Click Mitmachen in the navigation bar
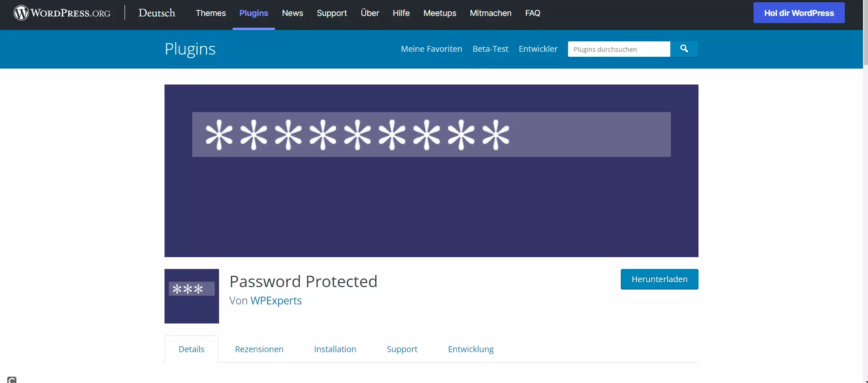868x383 pixels. pos(490,13)
